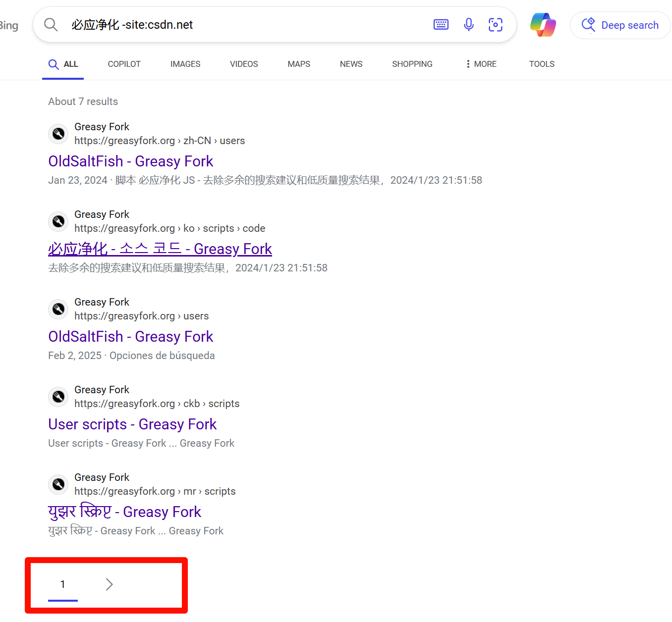672x622 pixels.
Task: Open the 必应净化 - 소스 코드 result link
Action: coord(160,249)
